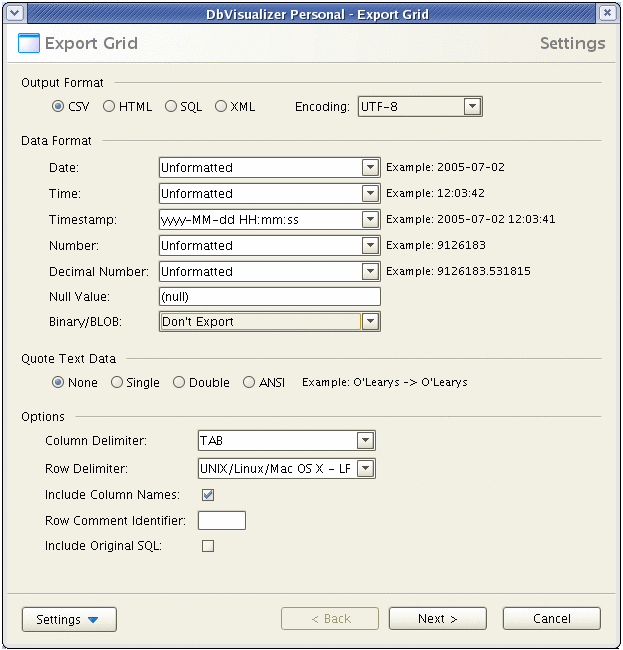Expand the Binary/BLOB dropdown
623x650 pixels.
tap(370, 322)
